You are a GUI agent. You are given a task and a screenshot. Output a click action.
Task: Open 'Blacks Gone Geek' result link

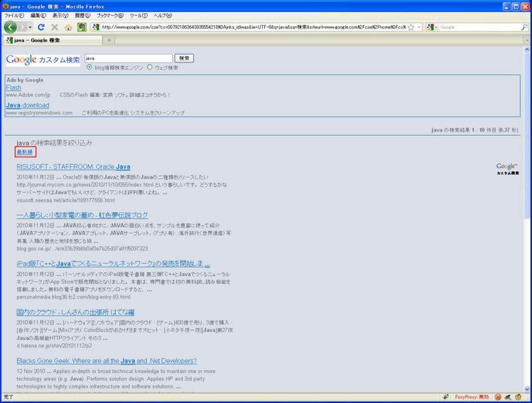pos(106,360)
